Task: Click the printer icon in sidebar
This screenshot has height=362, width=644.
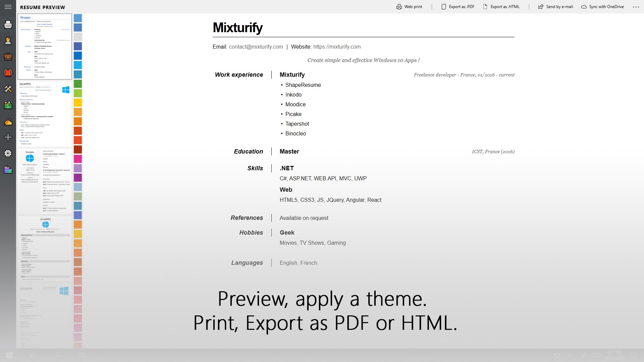Action: [x=8, y=24]
